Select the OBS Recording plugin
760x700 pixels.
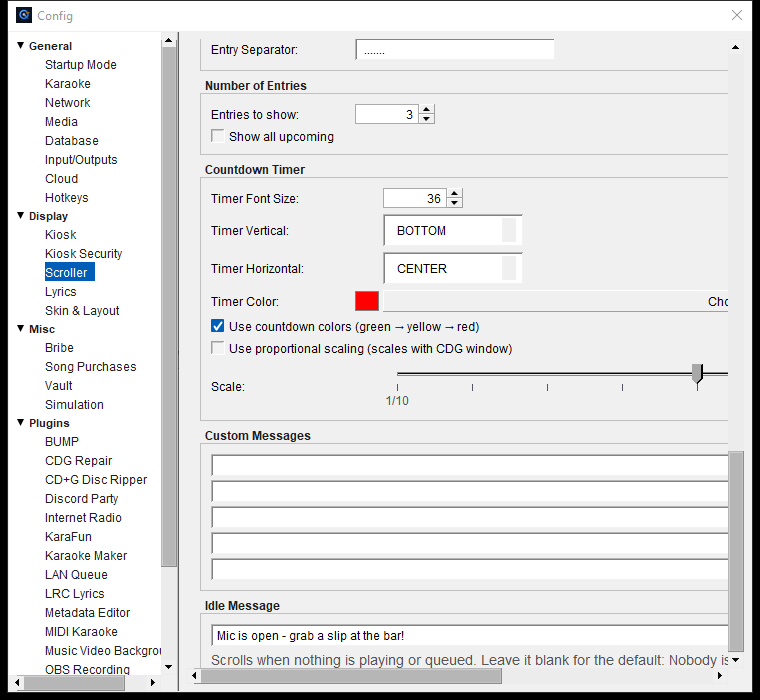pos(87,669)
